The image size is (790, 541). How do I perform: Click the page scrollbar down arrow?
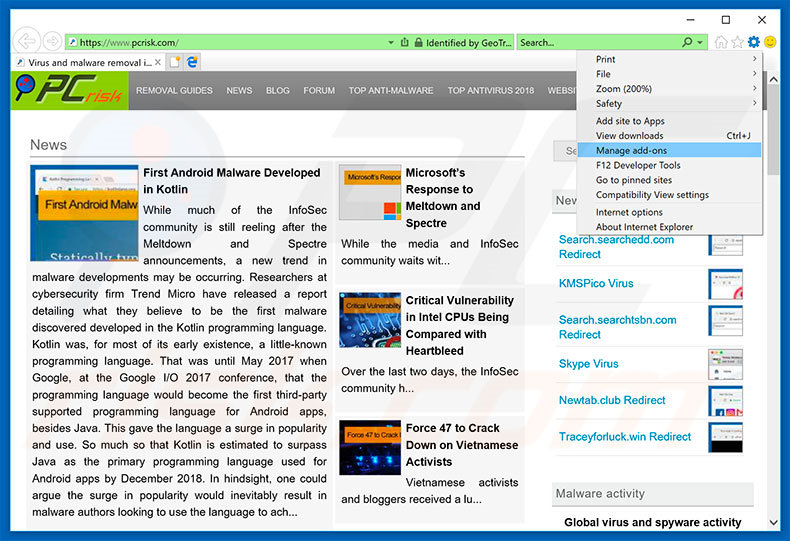(x=773, y=523)
